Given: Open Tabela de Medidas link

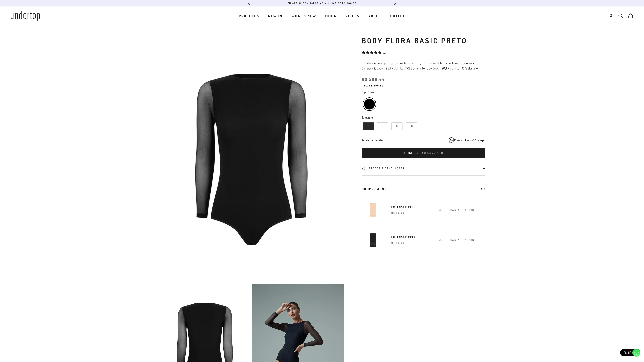Looking at the screenshot, I should point(372,140).
